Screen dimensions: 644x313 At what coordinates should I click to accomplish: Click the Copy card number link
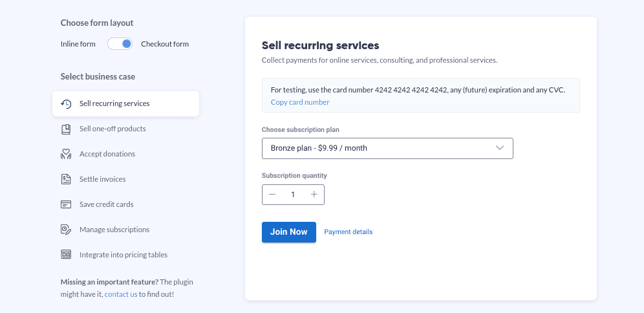[300, 102]
